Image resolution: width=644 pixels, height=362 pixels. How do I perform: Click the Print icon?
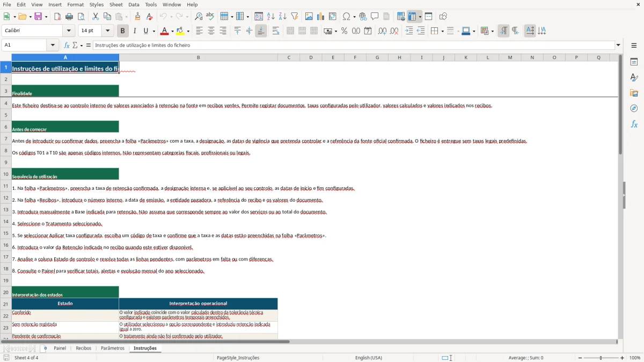pyautogui.click(x=69, y=17)
